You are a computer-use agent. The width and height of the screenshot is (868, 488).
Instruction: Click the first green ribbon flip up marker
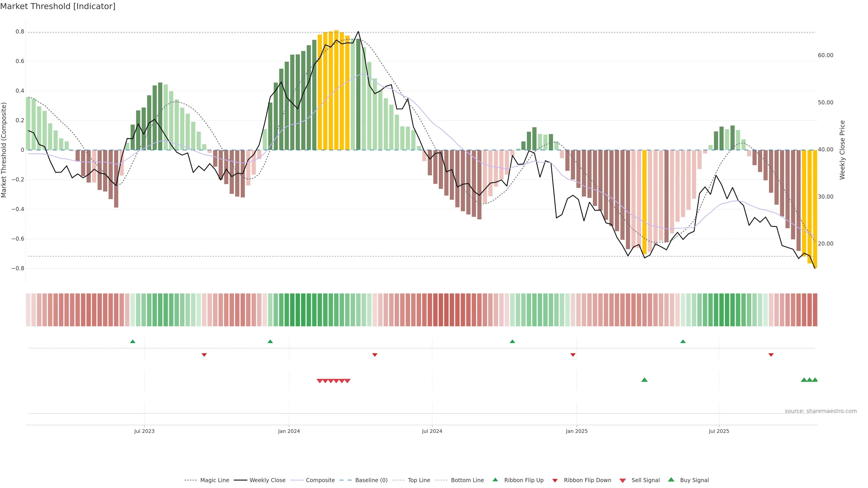pos(133,342)
